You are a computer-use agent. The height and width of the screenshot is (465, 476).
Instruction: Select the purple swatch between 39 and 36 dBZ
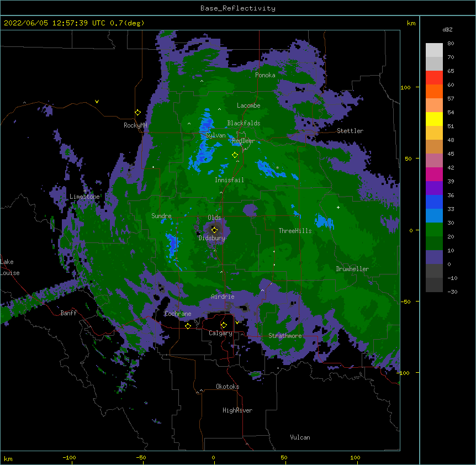[x=434, y=188]
